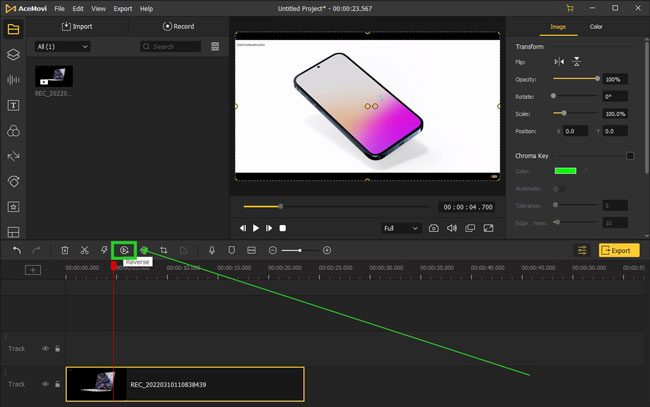Play the preview video

256,228
